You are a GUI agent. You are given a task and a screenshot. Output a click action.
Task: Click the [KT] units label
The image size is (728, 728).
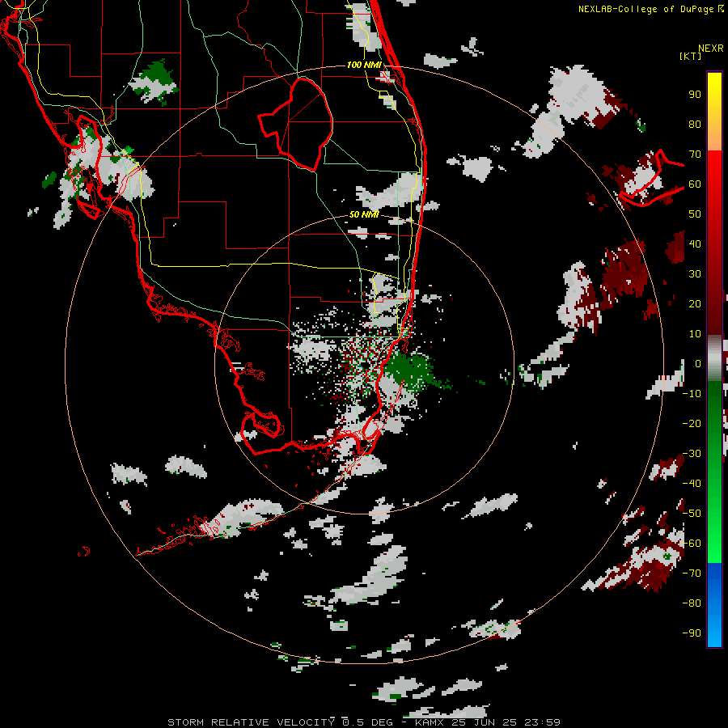pyautogui.click(x=691, y=56)
